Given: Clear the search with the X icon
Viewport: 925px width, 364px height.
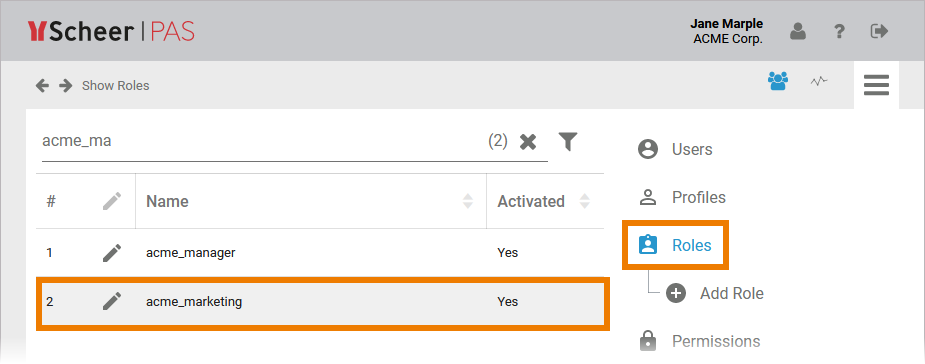Looking at the screenshot, I should 528,142.
